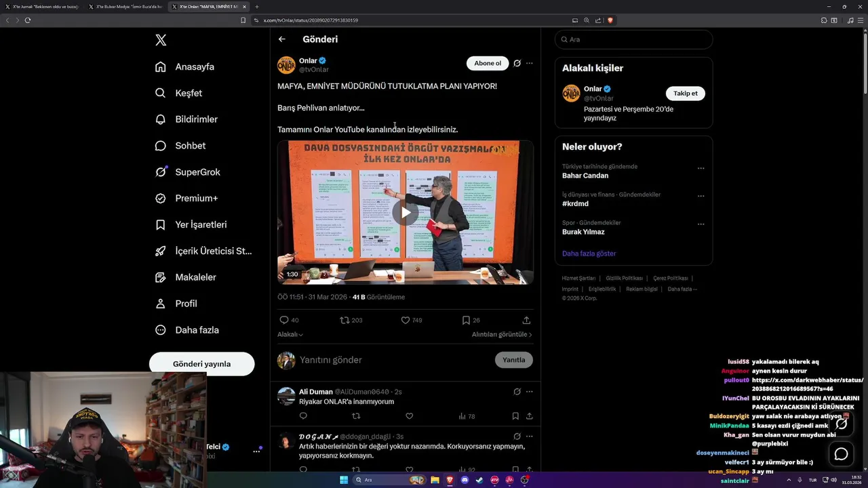Open Yer İşaretleri bookmarks
This screenshot has height=488, width=868.
click(x=191, y=224)
